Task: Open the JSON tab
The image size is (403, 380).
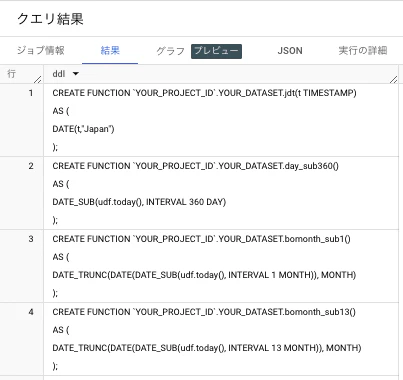Action: pos(290,51)
